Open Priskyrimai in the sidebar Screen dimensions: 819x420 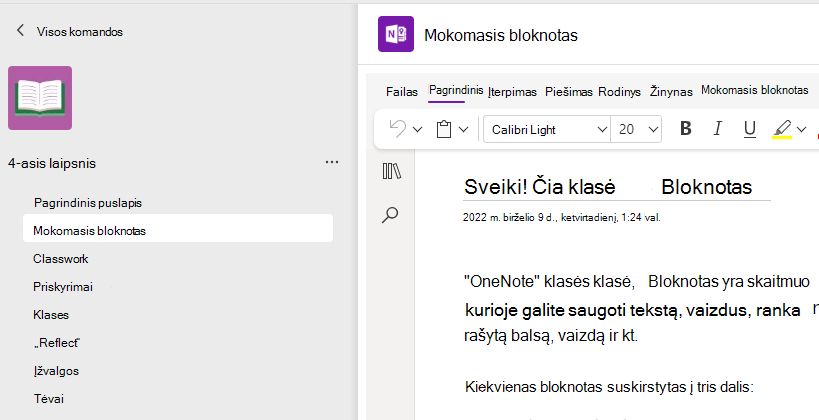click(63, 287)
